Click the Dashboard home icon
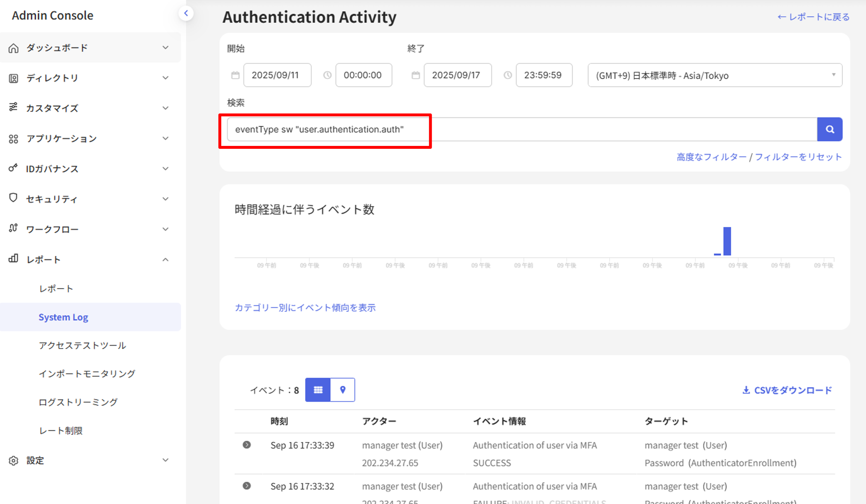This screenshot has width=866, height=504. click(x=13, y=48)
